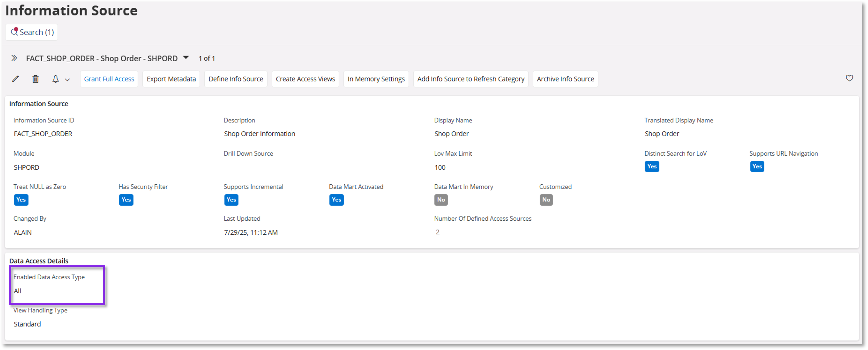This screenshot has width=868, height=350.
Task: Click the Module value SHPORD
Action: tap(27, 168)
